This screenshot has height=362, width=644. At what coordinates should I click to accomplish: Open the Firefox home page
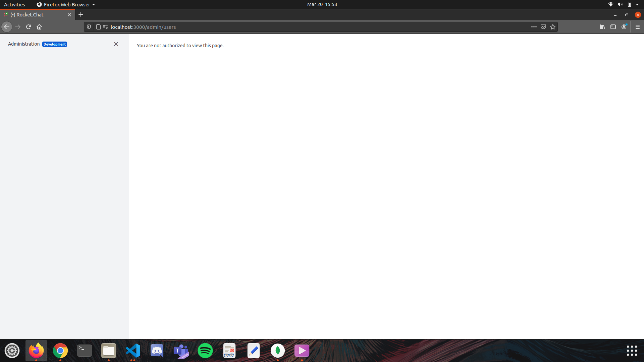click(x=39, y=27)
